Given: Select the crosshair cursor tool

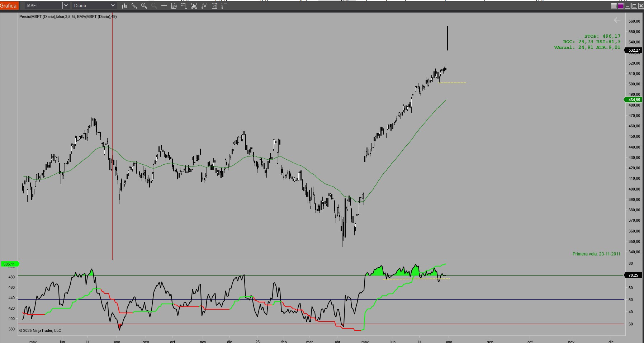Looking at the screenshot, I should click(164, 6).
